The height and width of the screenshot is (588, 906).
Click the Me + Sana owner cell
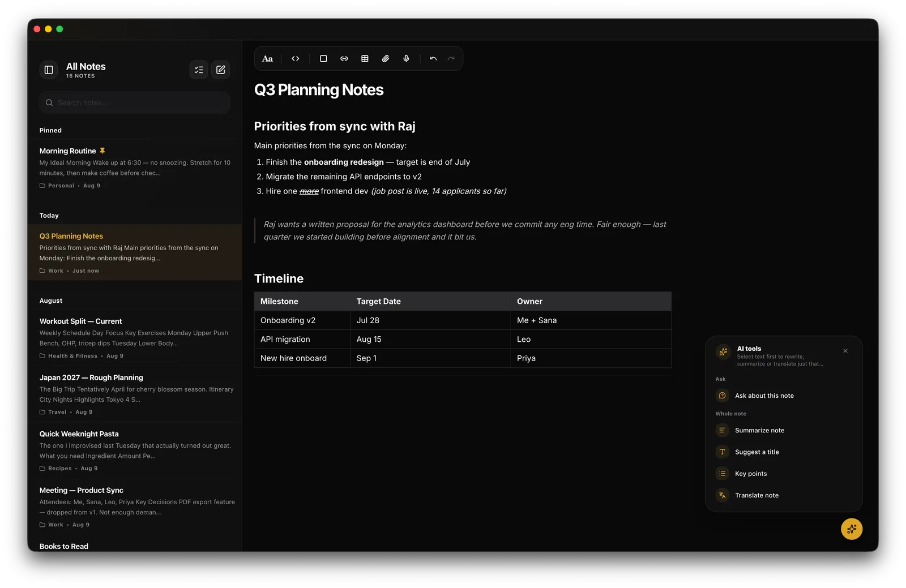[x=591, y=320]
